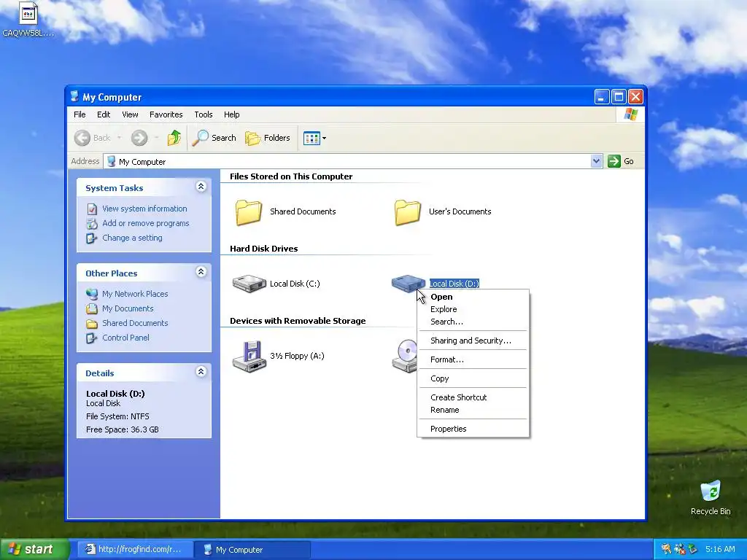Open the Favorites menu
The height and width of the screenshot is (560, 747).
166,114
